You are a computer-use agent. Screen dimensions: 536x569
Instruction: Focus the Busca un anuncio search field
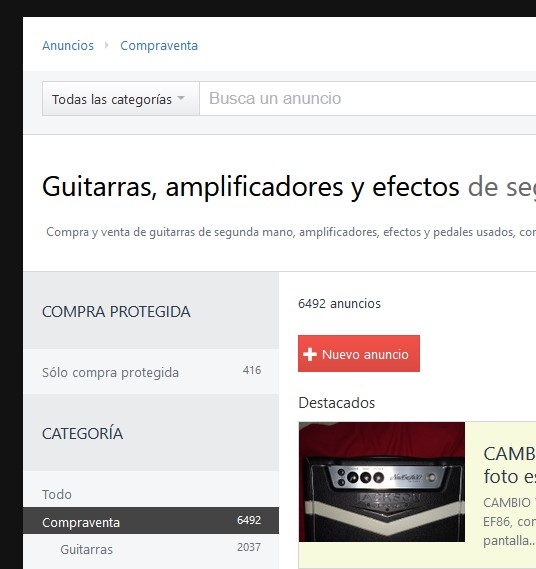[x=368, y=99]
